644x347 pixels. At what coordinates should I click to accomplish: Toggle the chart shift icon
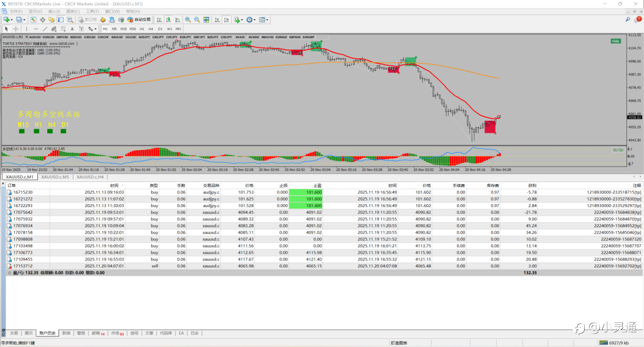pos(226,20)
